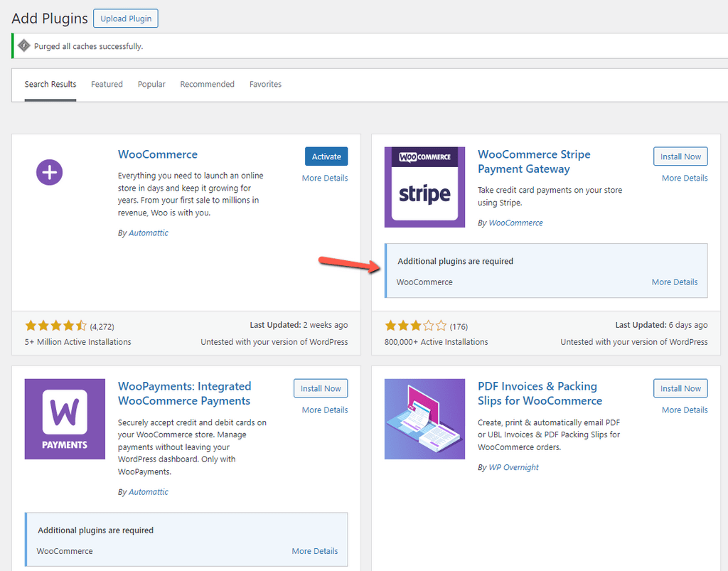This screenshot has height=571, width=728.
Task: Switch to the Featured tab
Action: click(107, 84)
